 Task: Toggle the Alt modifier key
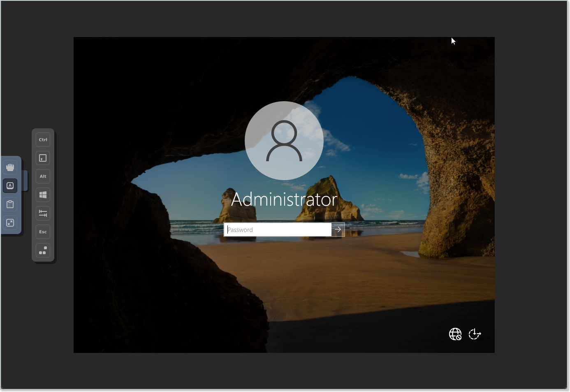pos(43,176)
